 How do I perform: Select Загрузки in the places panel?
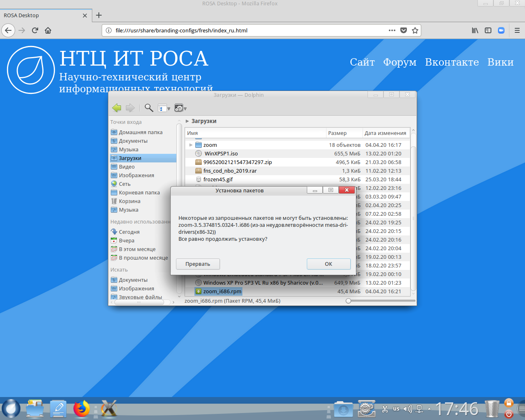[143, 158]
